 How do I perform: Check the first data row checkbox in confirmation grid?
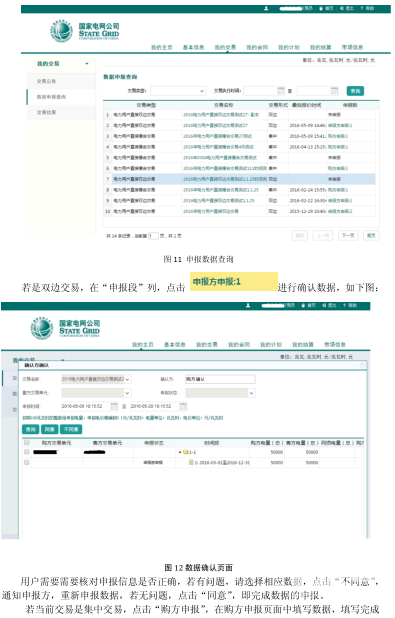tap(27, 452)
